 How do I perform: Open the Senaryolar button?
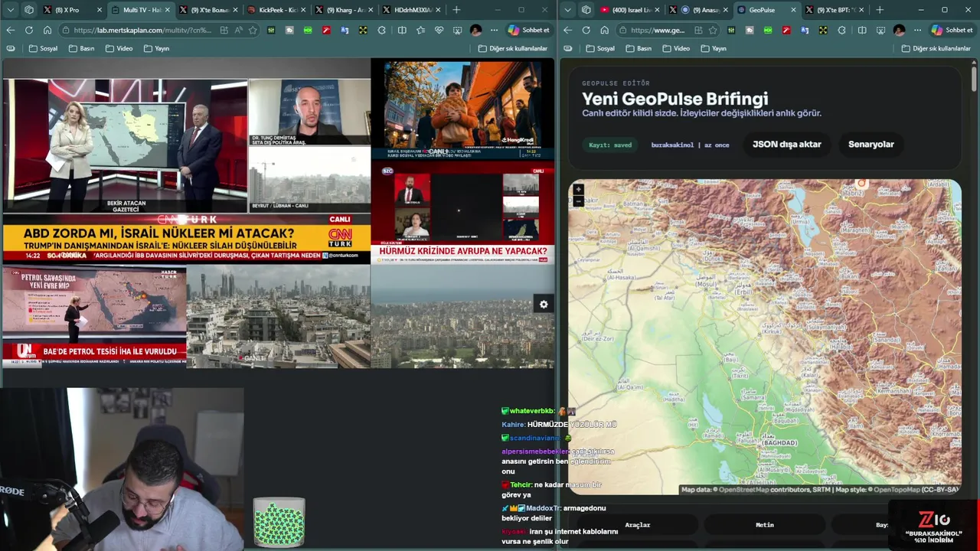[871, 144]
